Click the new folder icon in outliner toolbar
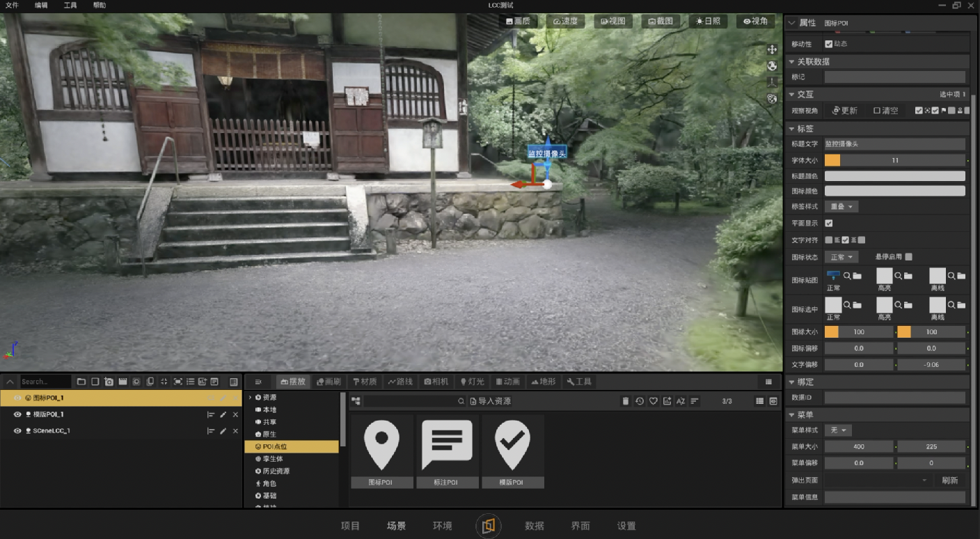The width and height of the screenshot is (980, 539). tap(81, 382)
